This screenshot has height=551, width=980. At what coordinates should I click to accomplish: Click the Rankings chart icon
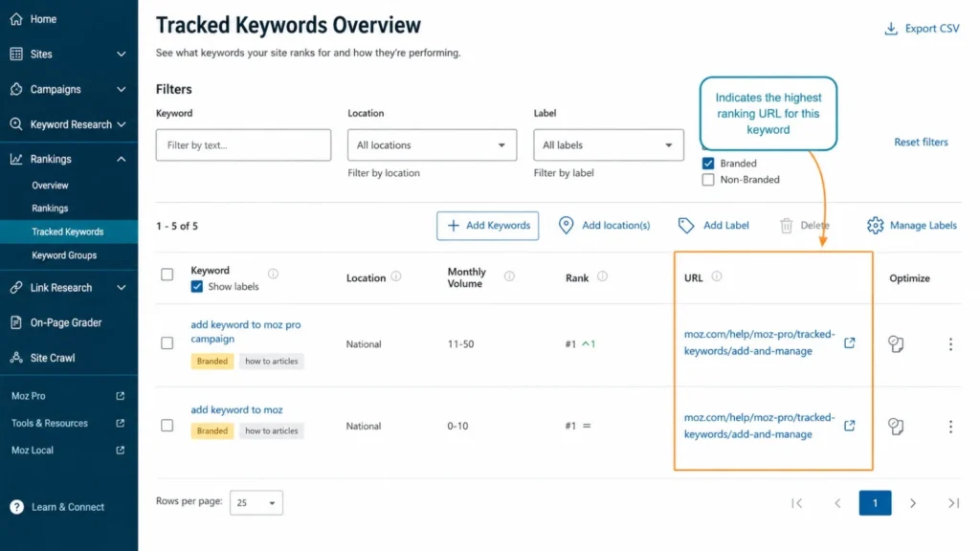[16, 159]
